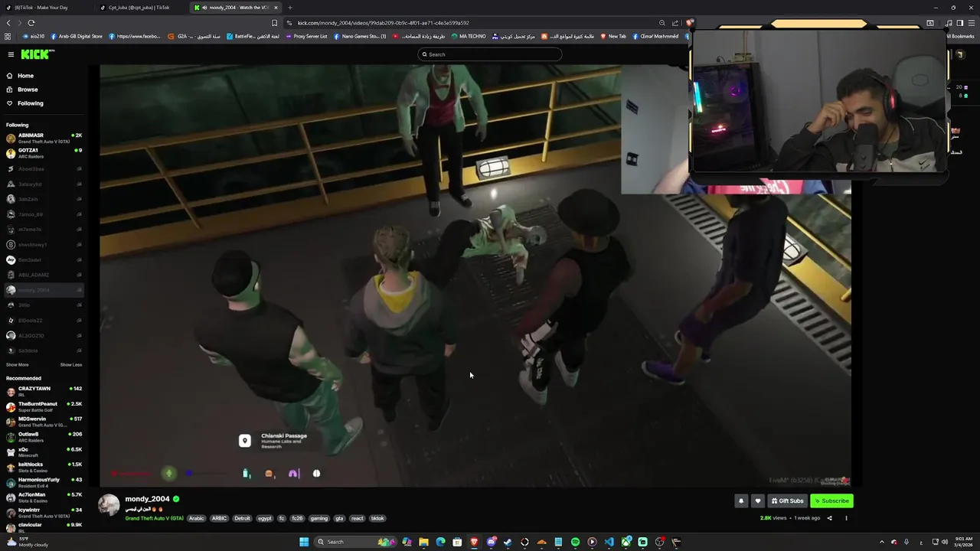The width and height of the screenshot is (980, 551).
Task: Open the Kick hamburger sidebar menu
Action: point(11,54)
